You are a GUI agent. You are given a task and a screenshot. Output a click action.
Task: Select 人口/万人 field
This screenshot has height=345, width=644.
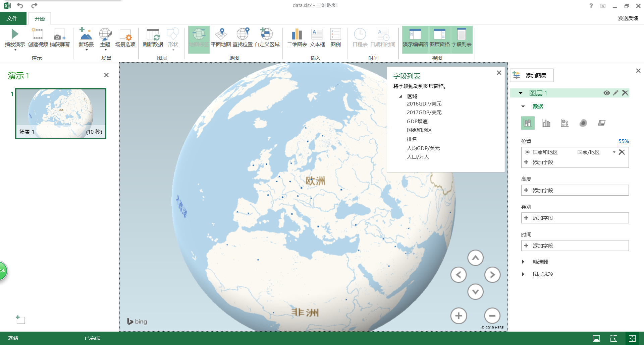tap(418, 157)
